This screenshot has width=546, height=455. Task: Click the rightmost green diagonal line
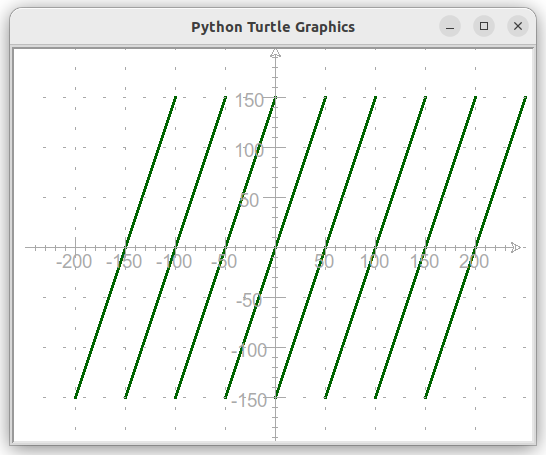point(500,172)
